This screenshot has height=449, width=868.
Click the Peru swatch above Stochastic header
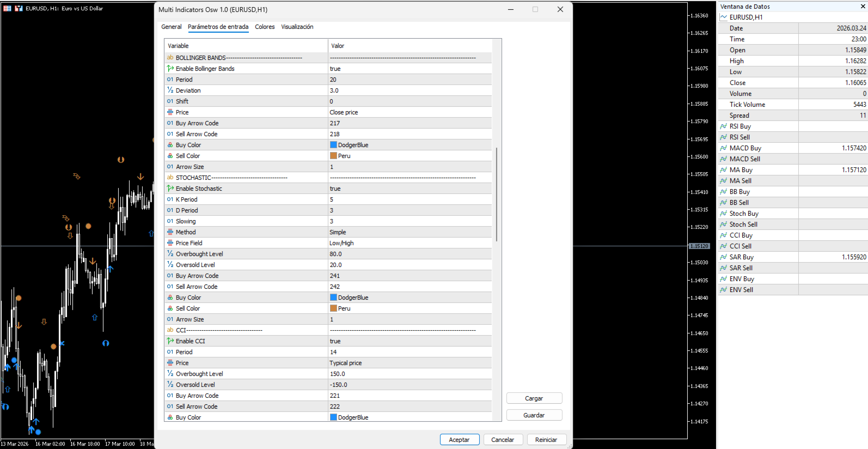click(333, 156)
